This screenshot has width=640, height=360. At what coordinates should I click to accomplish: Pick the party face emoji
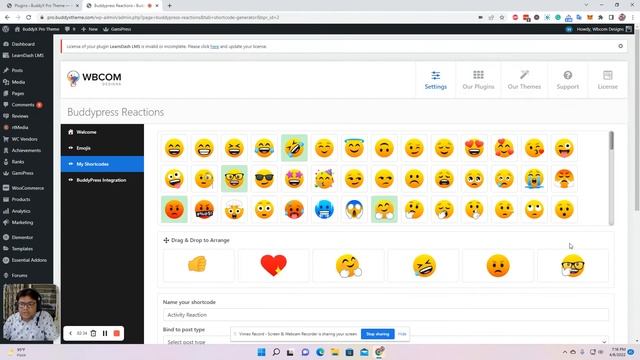click(324, 179)
